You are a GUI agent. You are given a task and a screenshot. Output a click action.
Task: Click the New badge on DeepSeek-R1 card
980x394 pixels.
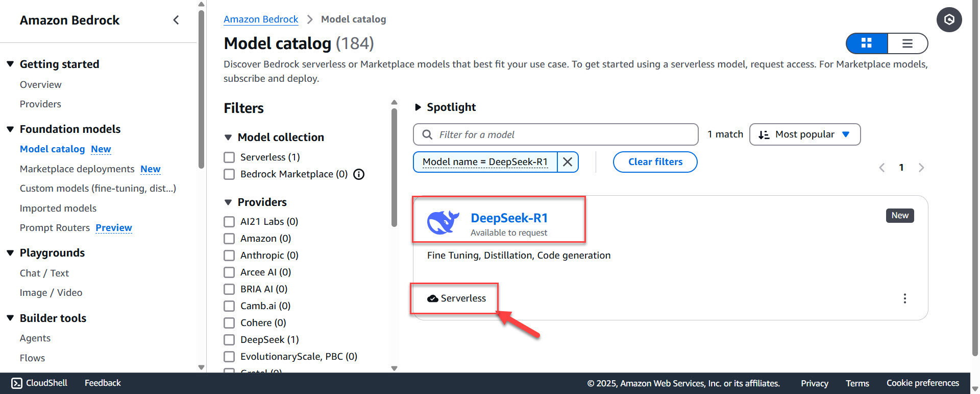tap(900, 215)
